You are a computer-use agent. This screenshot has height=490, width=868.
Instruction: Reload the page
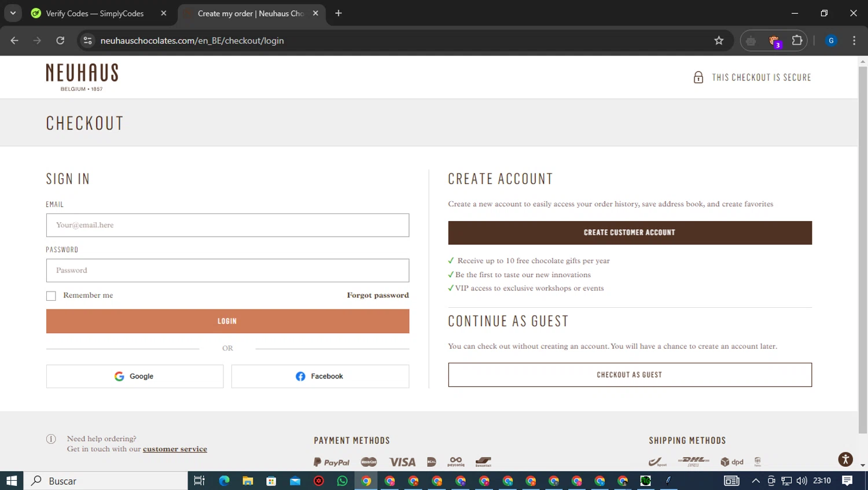[60, 40]
